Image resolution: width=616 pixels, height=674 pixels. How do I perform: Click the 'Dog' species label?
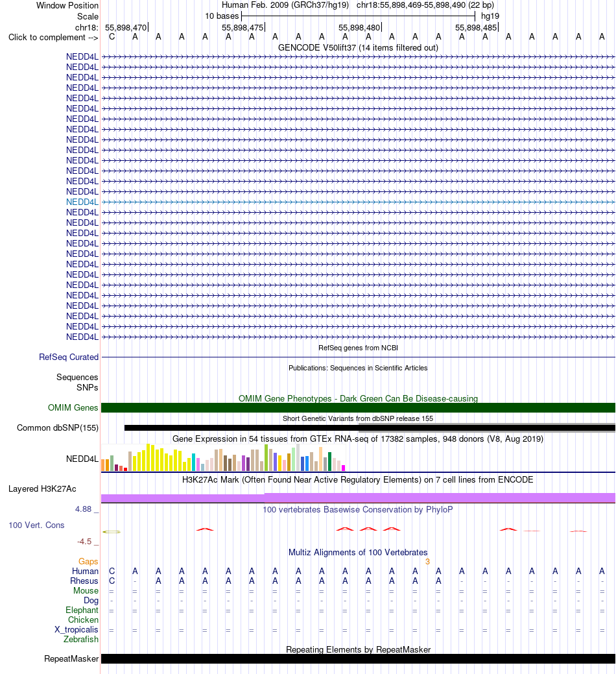91,601
